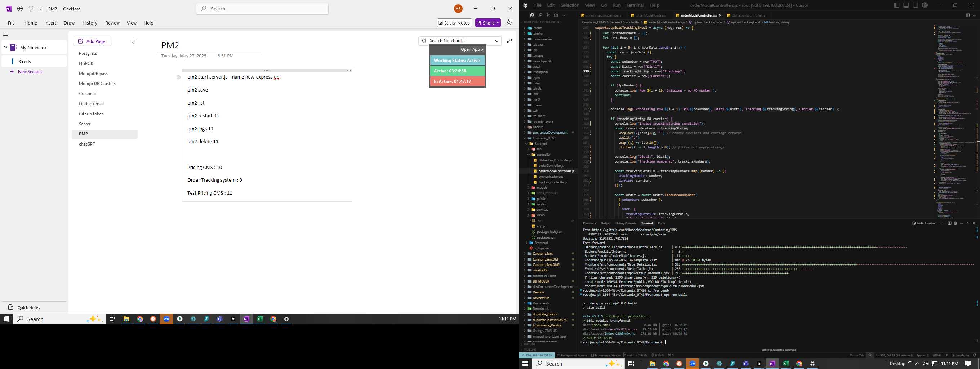Close the Cursor terminal panel
Image resolution: width=980 pixels, height=369 pixels.
974,223
